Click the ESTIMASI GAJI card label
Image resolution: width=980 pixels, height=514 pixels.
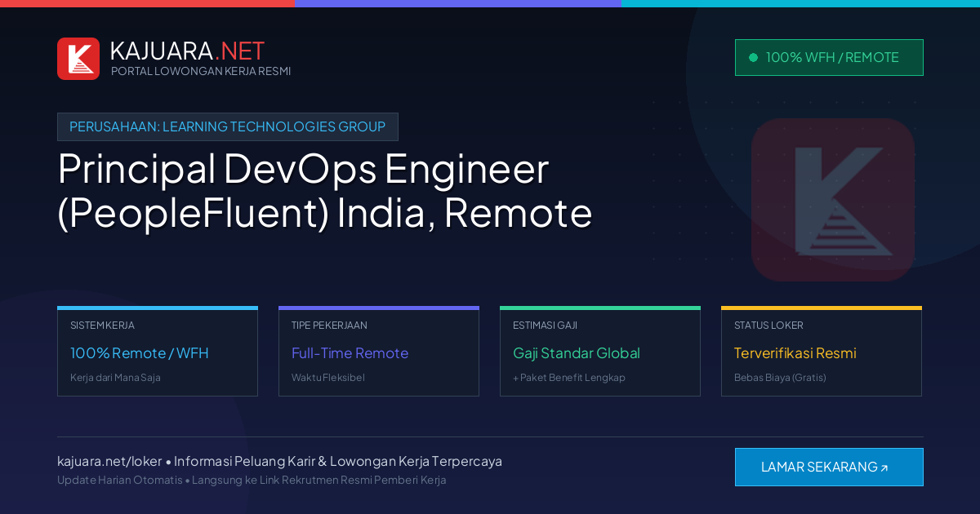tap(545, 326)
